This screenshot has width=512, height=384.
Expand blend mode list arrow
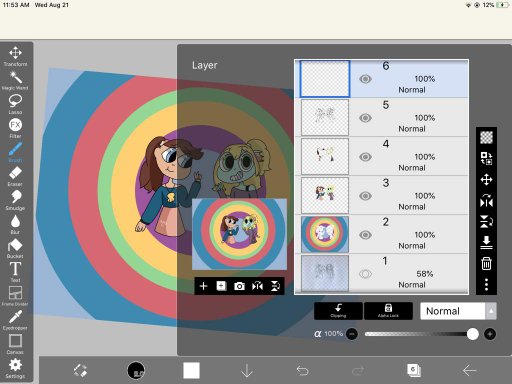pos(491,311)
